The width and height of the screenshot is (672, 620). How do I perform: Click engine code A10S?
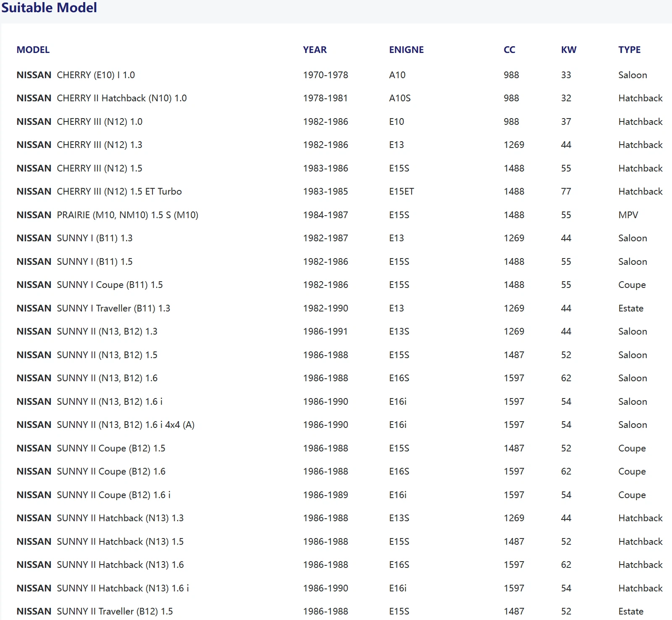point(400,98)
